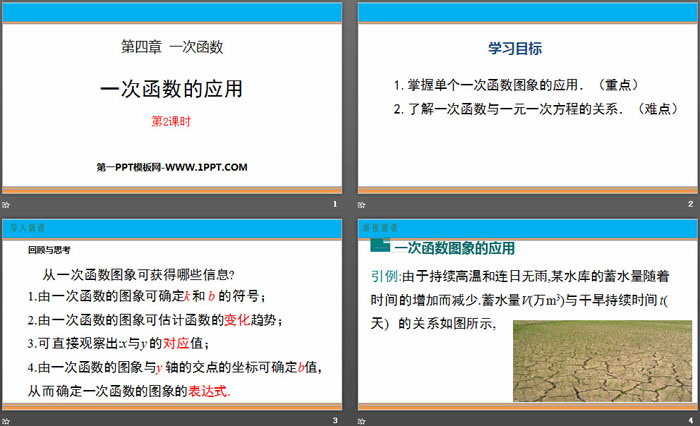Click slide number 3 below the third slide
Image resolution: width=700 pixels, height=426 pixels.
pyautogui.click(x=335, y=419)
